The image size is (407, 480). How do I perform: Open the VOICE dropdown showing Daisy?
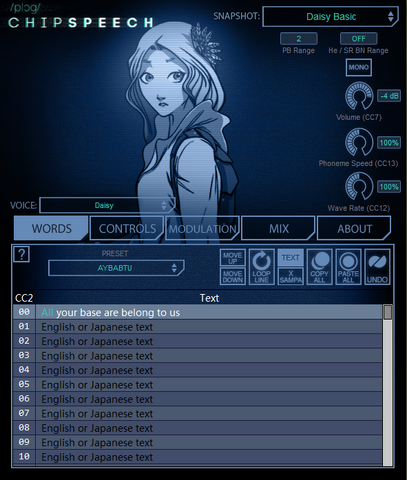click(x=107, y=205)
